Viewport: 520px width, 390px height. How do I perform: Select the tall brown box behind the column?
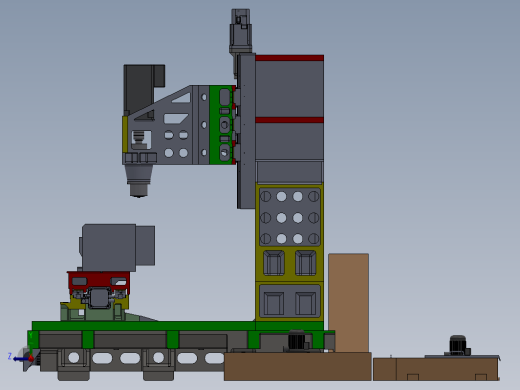point(348,303)
